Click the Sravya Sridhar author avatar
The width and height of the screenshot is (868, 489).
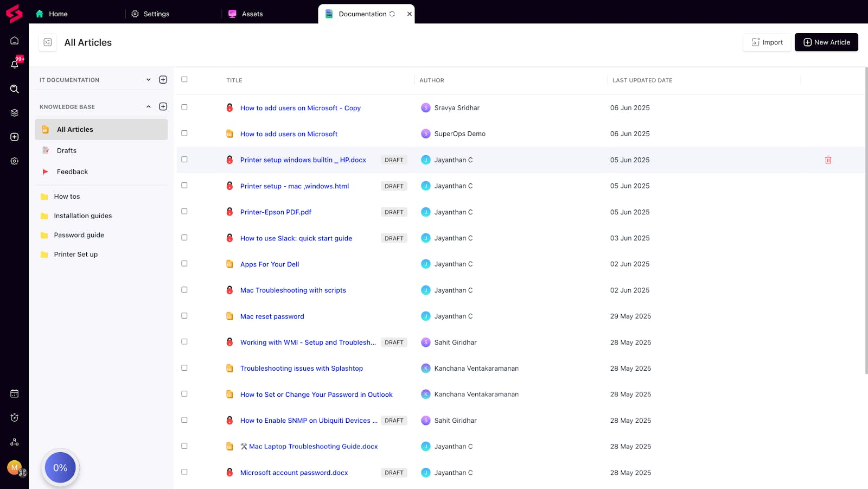426,107
